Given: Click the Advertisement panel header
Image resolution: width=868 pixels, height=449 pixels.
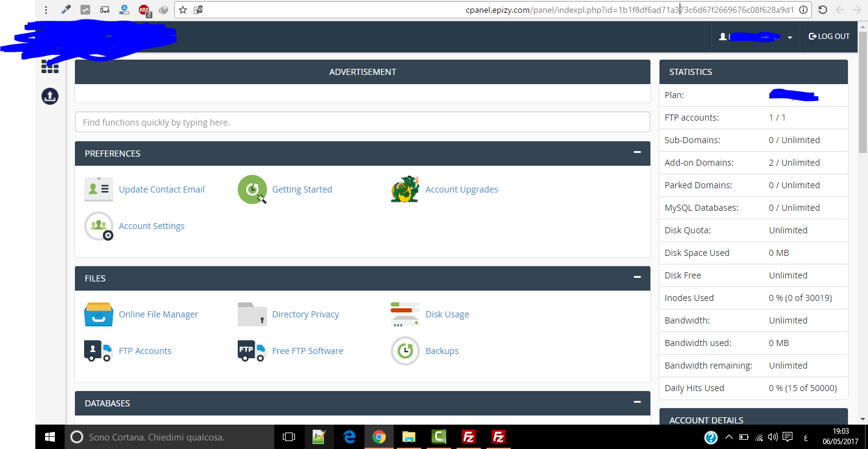Looking at the screenshot, I should (x=363, y=72).
